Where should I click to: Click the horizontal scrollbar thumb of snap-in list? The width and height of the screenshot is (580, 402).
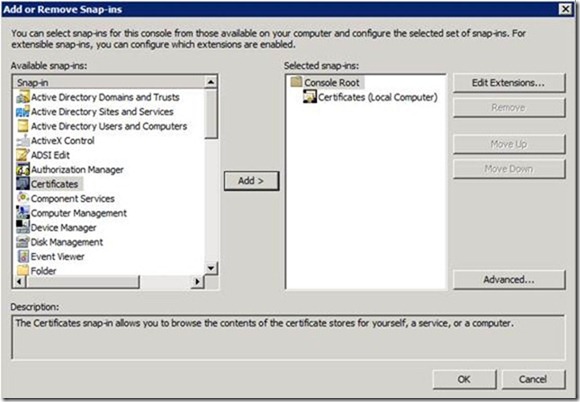click(83, 282)
